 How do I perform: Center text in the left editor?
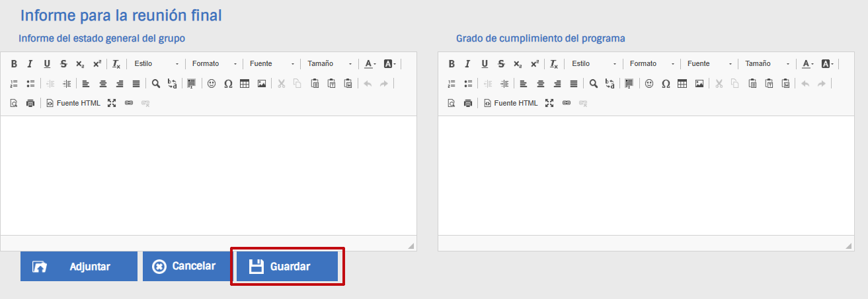(102, 84)
